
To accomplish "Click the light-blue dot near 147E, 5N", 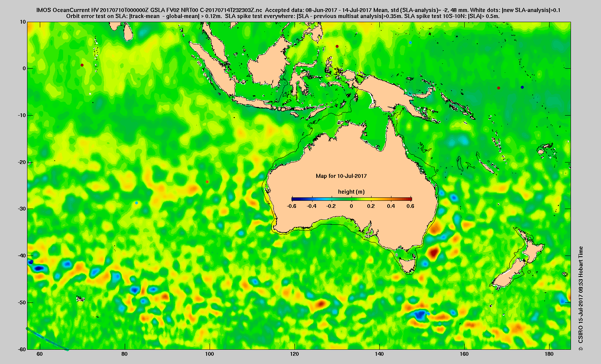I will [410, 42].
